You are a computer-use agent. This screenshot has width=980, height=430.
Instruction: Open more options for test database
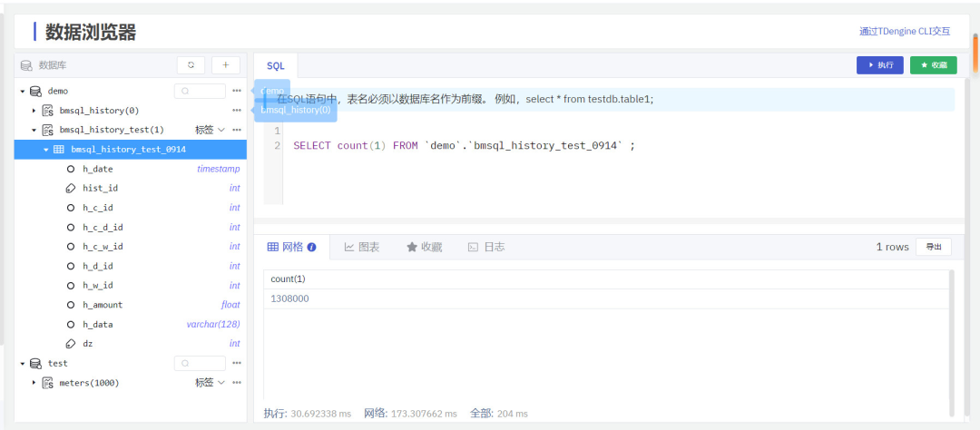(x=237, y=363)
